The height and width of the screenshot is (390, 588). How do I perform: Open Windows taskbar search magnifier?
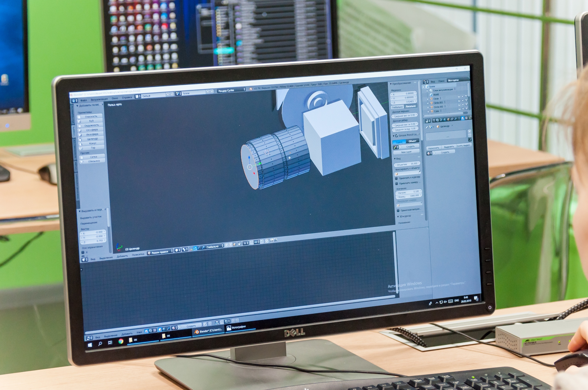point(100,343)
